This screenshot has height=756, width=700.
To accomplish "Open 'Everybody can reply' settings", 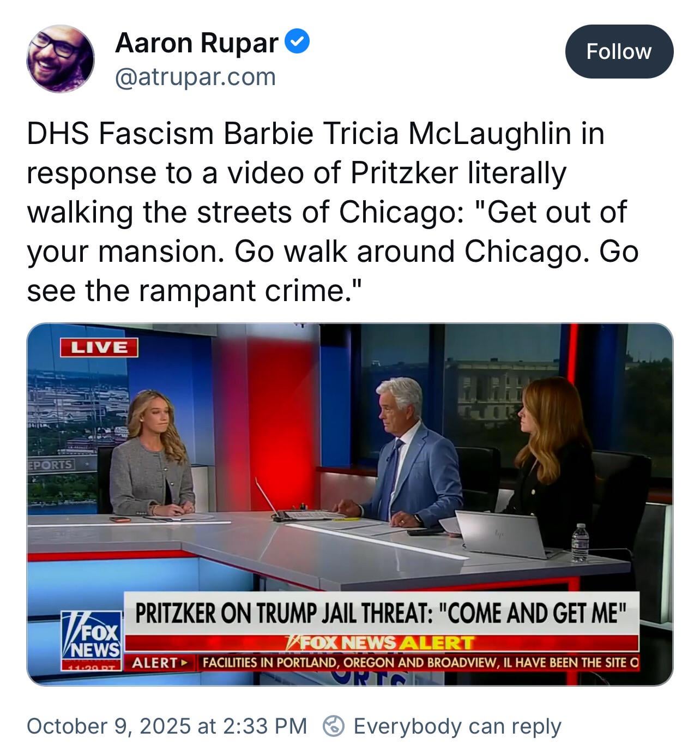I will (x=457, y=726).
